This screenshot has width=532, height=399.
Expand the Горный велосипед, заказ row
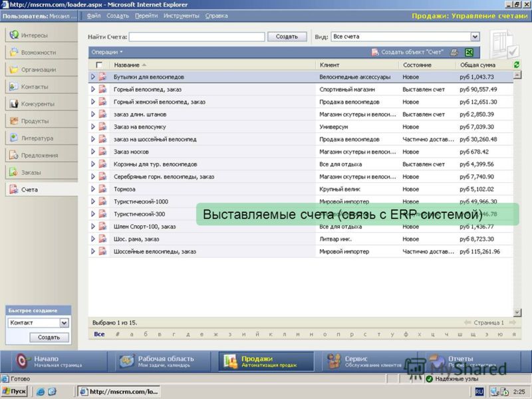tap(93, 89)
